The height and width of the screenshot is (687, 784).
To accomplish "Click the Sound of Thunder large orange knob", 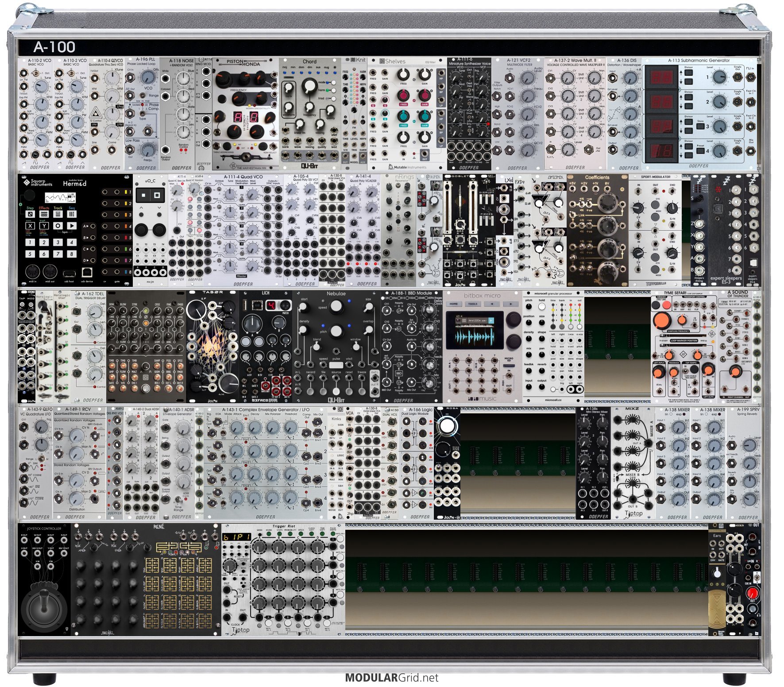I will click(735, 371).
